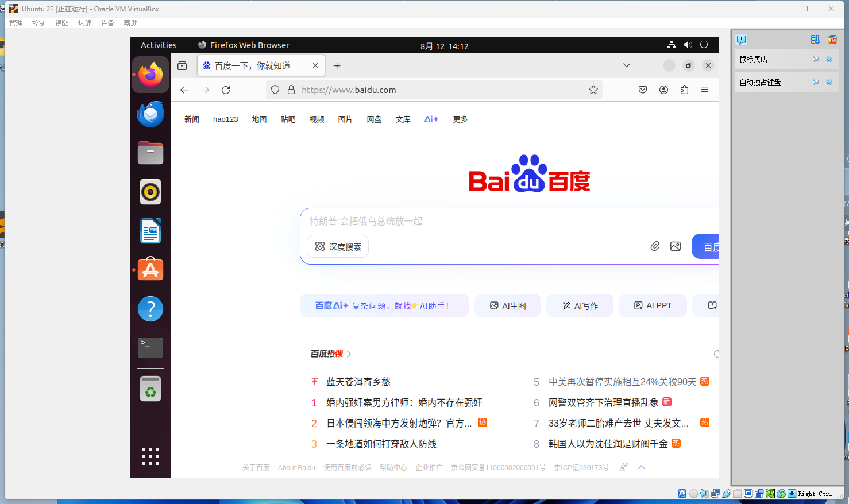Open the Firefox account profile icon
849x504 pixels.
663,90
